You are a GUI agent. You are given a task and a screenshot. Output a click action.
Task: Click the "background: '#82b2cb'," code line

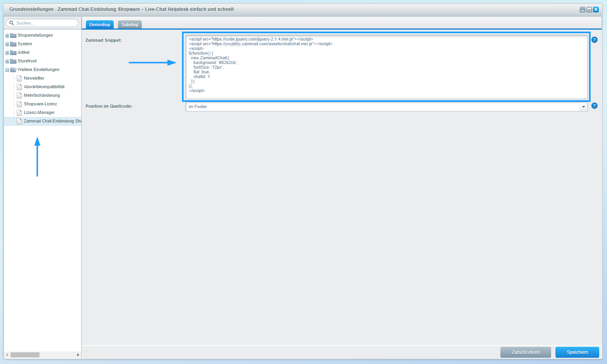(216, 62)
